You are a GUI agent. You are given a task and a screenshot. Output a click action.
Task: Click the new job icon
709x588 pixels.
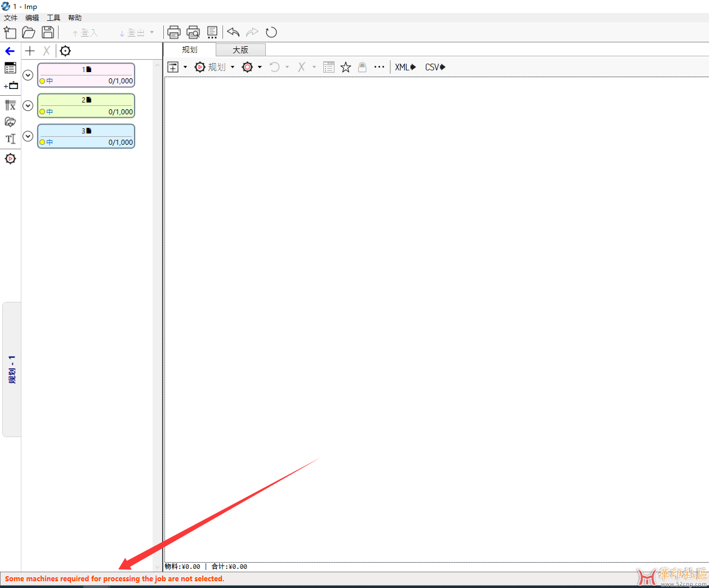point(10,33)
